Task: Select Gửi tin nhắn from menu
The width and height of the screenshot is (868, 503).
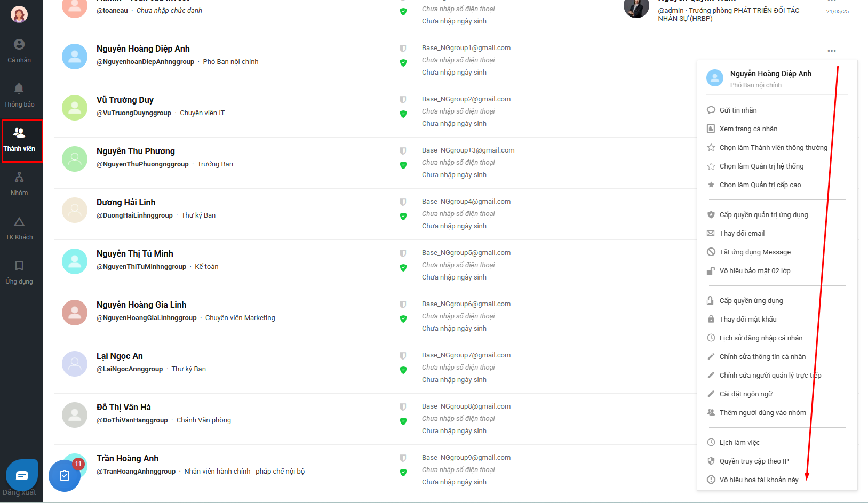Action: click(738, 110)
